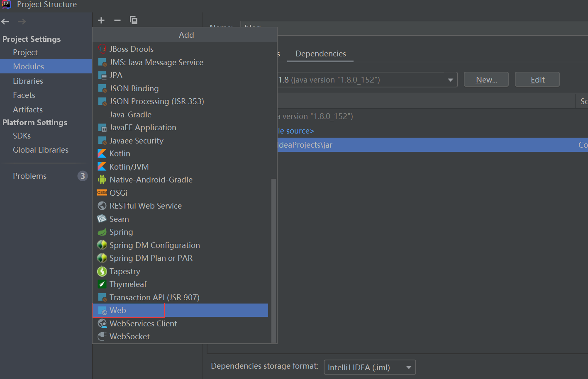The height and width of the screenshot is (379, 588).
Task: Click the Native-Android-Gradle android icon
Action: (x=102, y=180)
